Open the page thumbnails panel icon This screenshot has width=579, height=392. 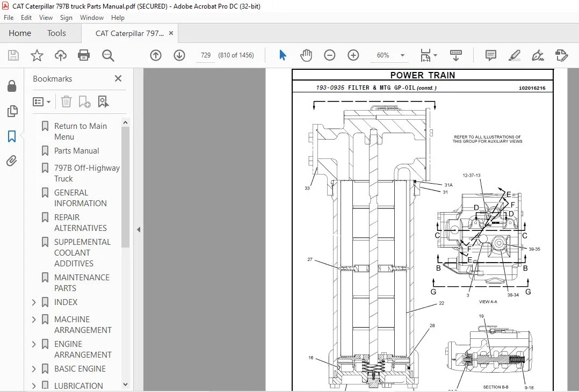(12, 111)
